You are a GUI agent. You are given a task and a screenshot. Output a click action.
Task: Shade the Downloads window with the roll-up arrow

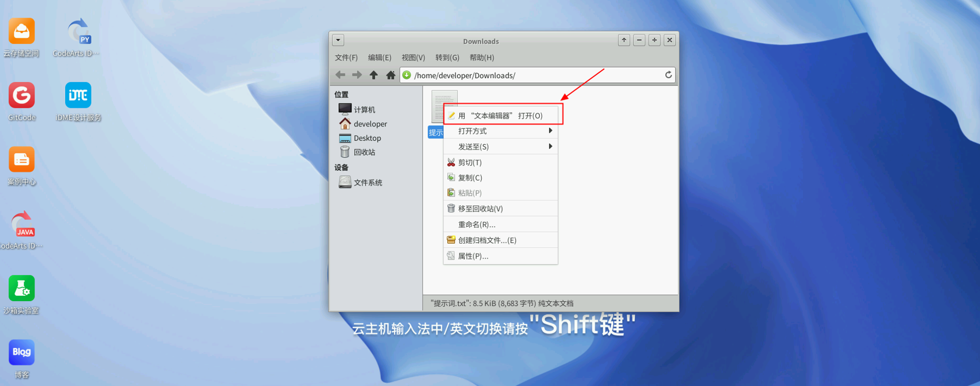pos(624,40)
